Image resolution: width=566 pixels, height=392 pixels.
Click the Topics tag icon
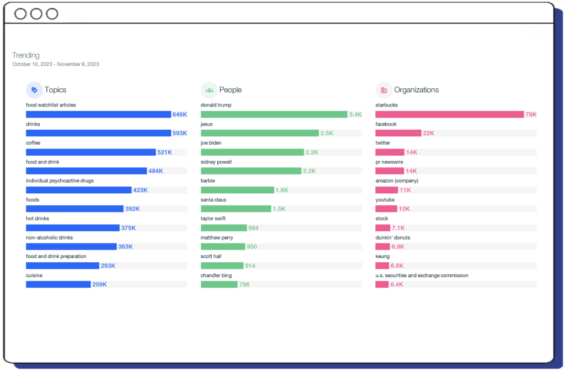34,90
